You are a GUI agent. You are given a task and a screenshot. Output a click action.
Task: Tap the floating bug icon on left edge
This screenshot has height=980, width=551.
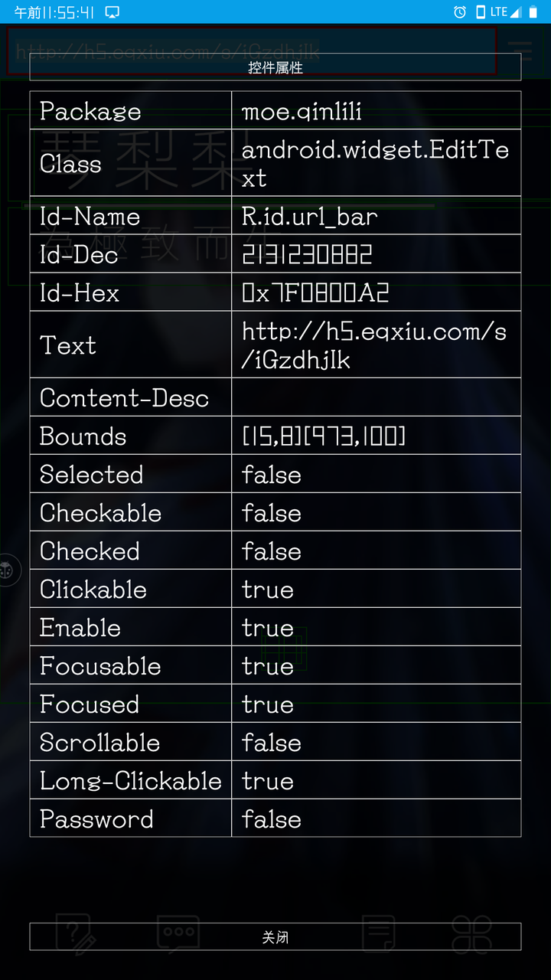(8, 570)
